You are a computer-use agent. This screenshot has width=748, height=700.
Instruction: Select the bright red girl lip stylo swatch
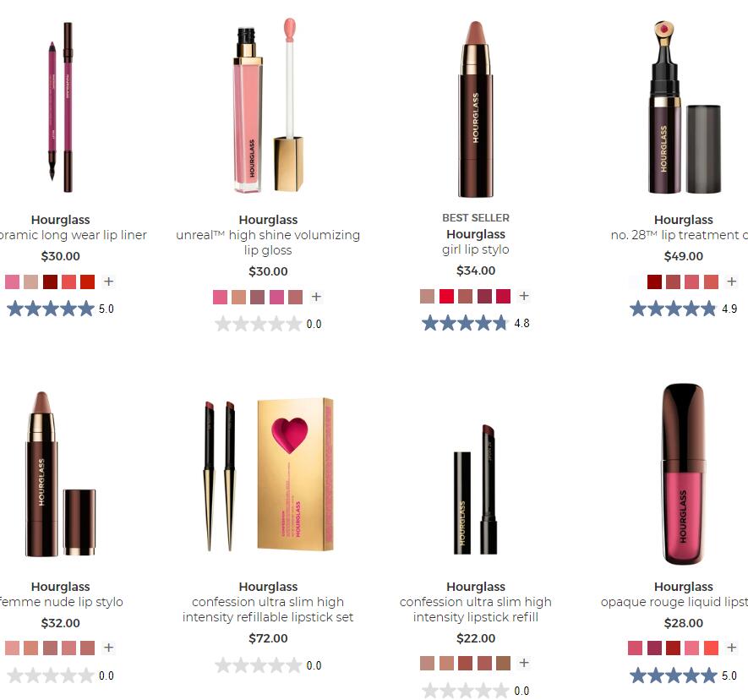(446, 297)
